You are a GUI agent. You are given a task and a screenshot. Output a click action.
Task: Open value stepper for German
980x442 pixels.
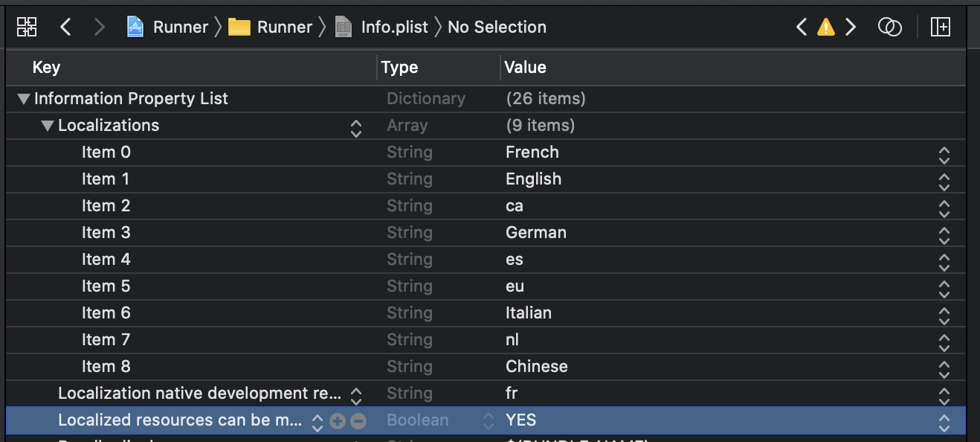click(x=944, y=235)
